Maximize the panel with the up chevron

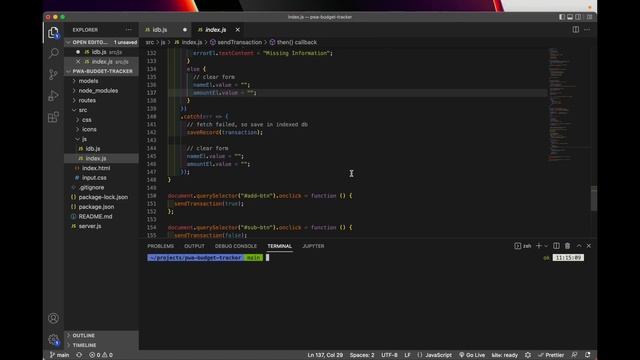click(579, 246)
